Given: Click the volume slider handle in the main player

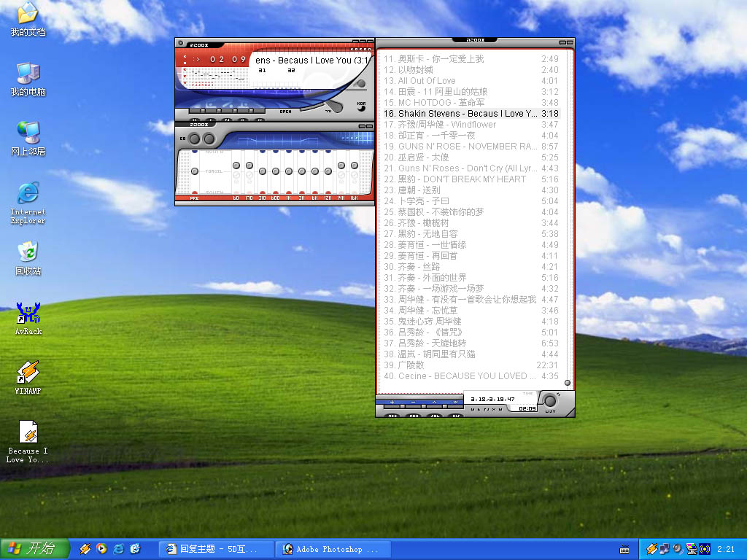Looking at the screenshot, I should 337,106.
